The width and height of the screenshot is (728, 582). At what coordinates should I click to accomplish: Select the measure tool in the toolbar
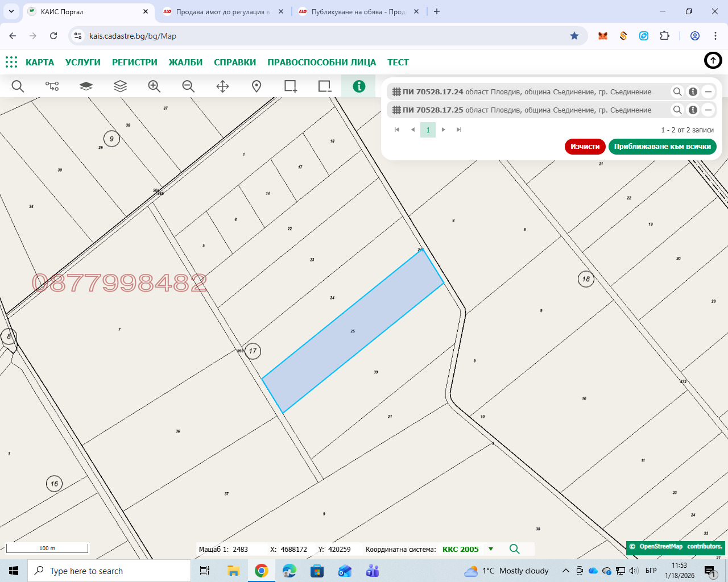point(52,86)
